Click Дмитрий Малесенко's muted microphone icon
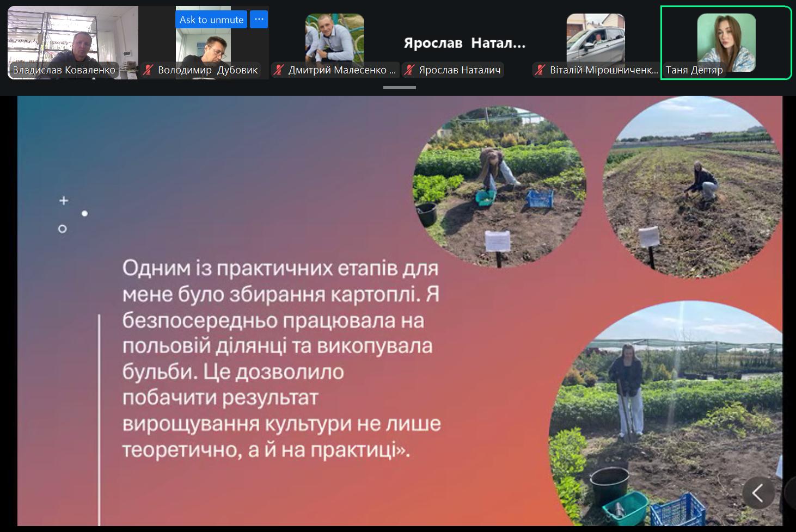This screenshot has height=532, width=796. coord(279,70)
